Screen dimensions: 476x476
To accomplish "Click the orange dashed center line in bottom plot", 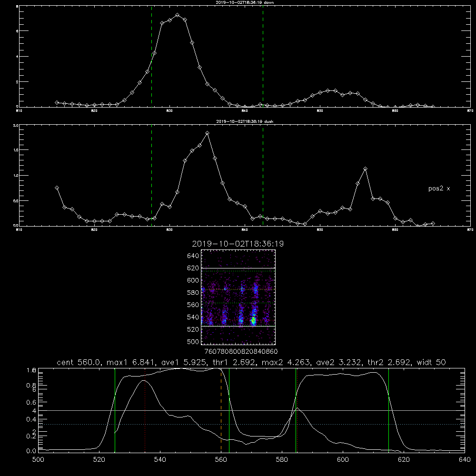I will (x=221, y=410).
